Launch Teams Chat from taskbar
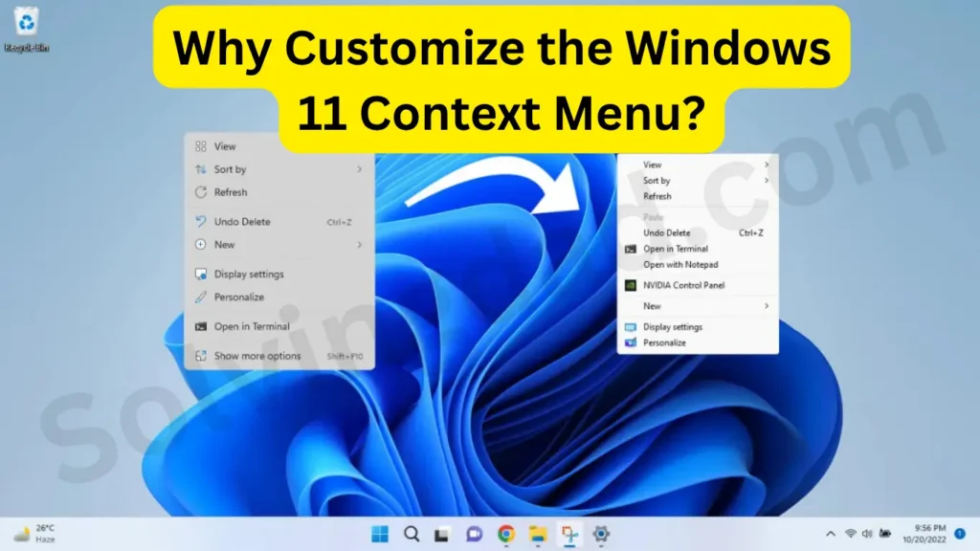This screenshot has width=980, height=551. (474, 534)
